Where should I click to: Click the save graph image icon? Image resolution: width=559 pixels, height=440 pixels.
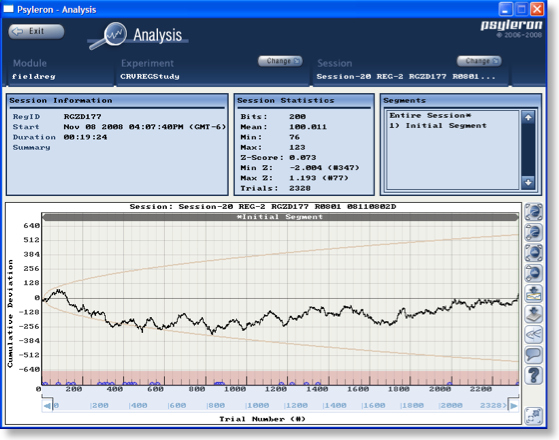click(533, 293)
